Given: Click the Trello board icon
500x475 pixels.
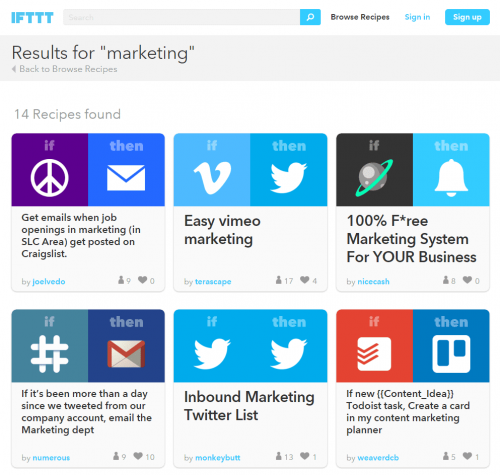Looking at the screenshot, I should tap(451, 354).
